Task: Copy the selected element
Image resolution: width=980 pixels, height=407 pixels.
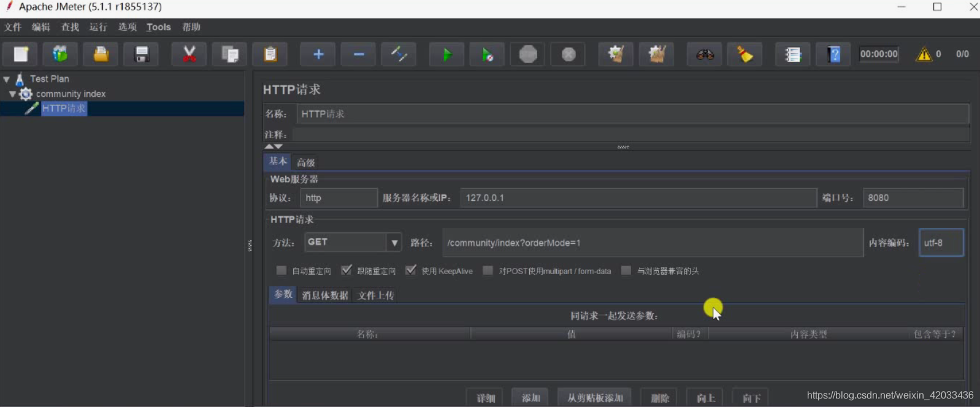Action: pyautogui.click(x=230, y=55)
